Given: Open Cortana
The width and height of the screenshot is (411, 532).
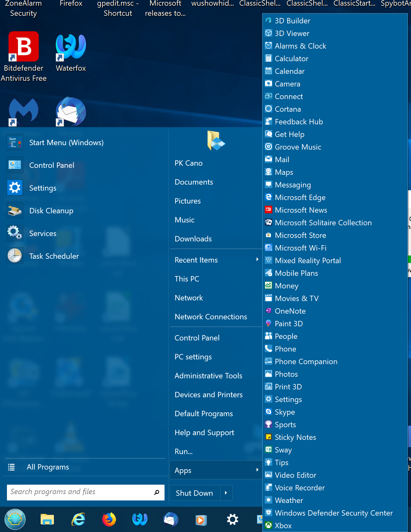Looking at the screenshot, I should pyautogui.click(x=335, y=109).
